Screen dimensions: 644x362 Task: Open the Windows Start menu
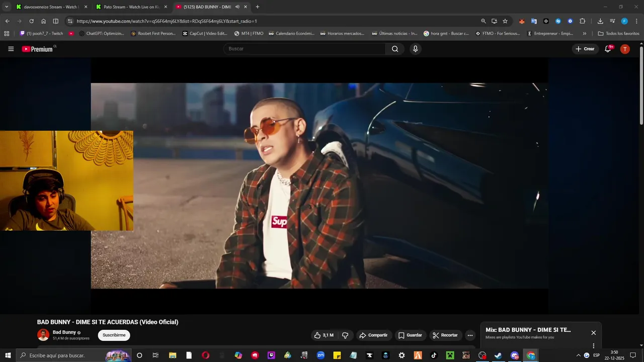tap(8, 355)
